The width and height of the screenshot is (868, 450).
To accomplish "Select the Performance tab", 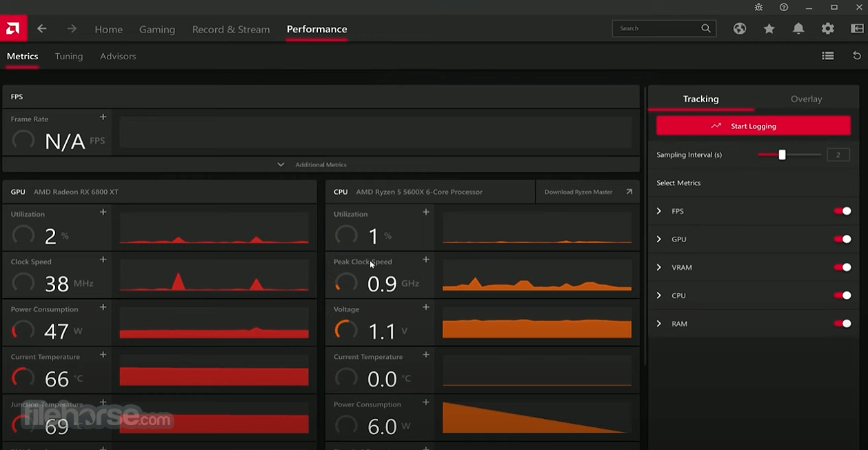I will pyautogui.click(x=316, y=29).
